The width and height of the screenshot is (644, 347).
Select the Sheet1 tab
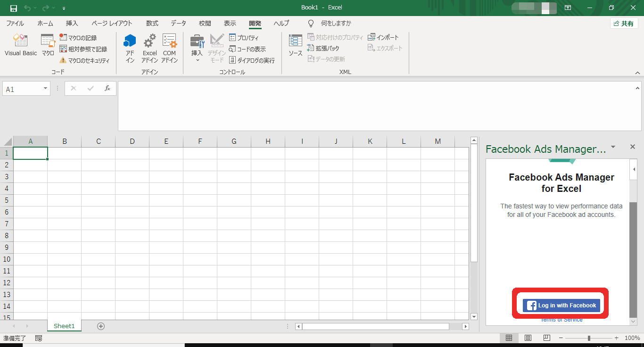pyautogui.click(x=64, y=326)
